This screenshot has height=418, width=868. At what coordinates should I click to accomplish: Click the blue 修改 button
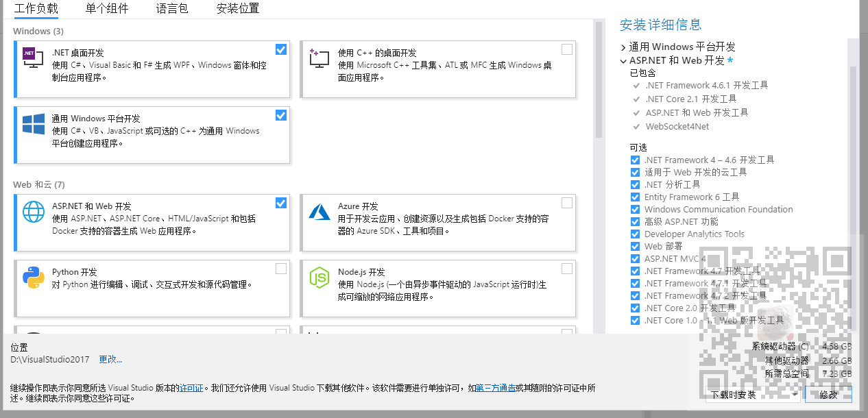[x=828, y=394]
